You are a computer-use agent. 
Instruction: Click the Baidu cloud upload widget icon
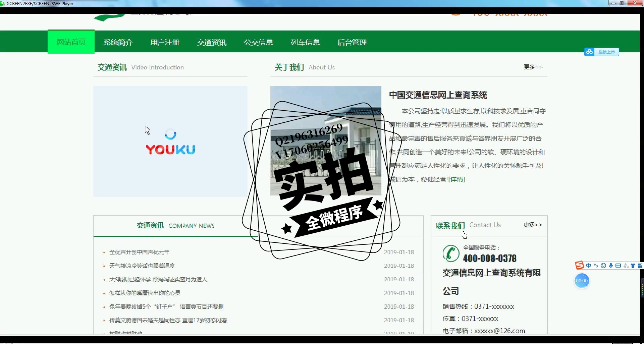click(x=589, y=52)
